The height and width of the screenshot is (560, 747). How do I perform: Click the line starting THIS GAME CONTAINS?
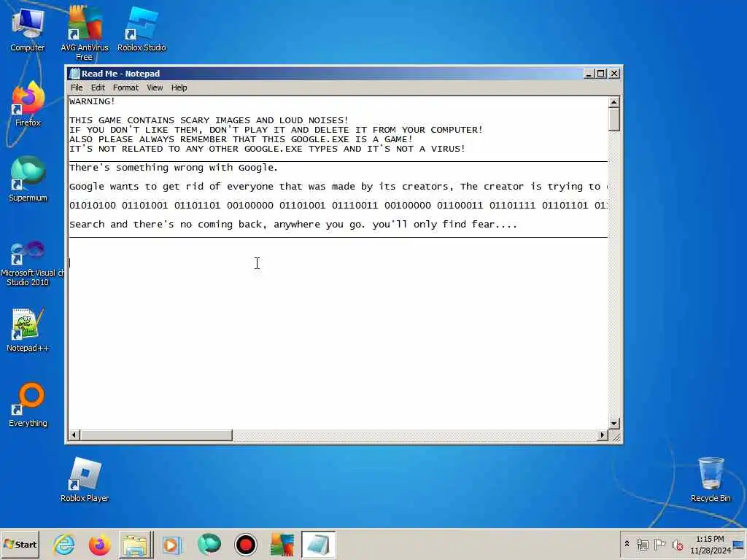tap(209, 120)
